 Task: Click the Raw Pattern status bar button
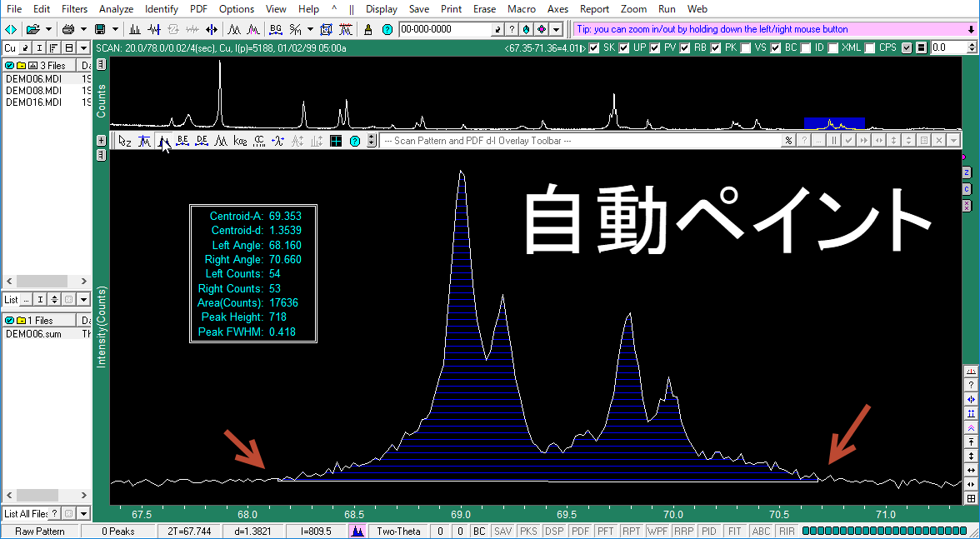(41, 532)
